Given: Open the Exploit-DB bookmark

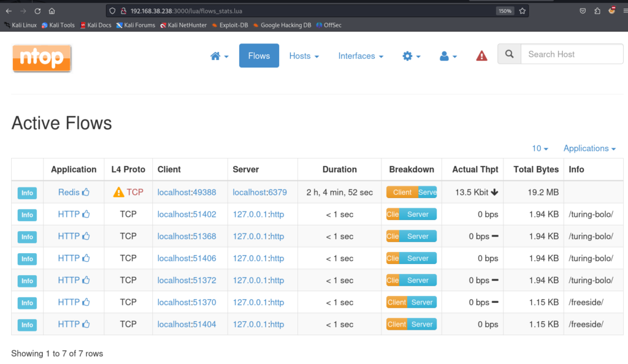Looking at the screenshot, I should click(x=230, y=25).
